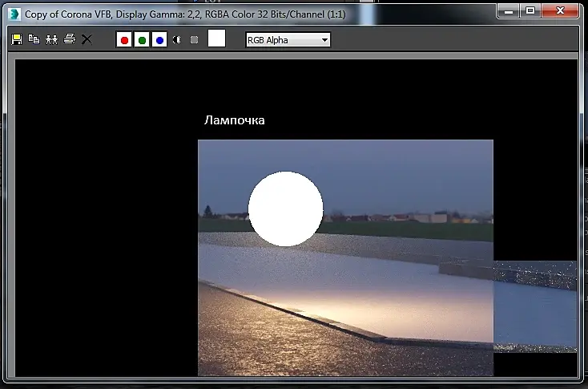Display the alpha channel
588x389 pixels.
[x=176, y=40]
